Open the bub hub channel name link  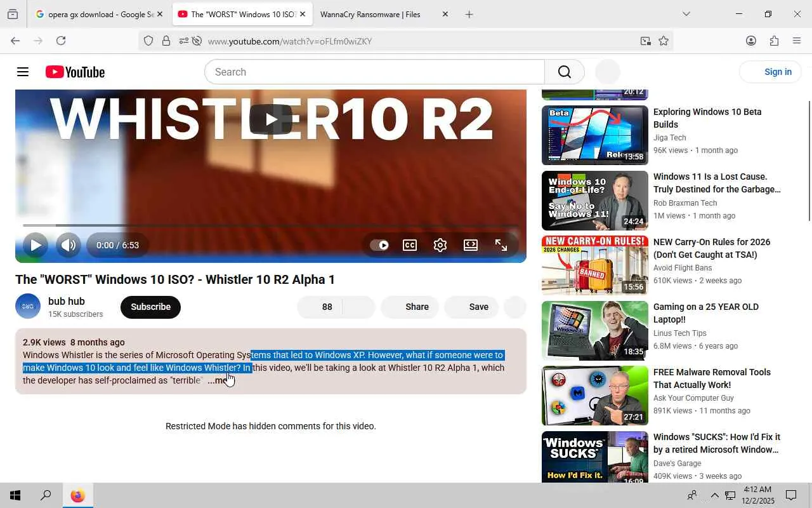[x=67, y=301]
